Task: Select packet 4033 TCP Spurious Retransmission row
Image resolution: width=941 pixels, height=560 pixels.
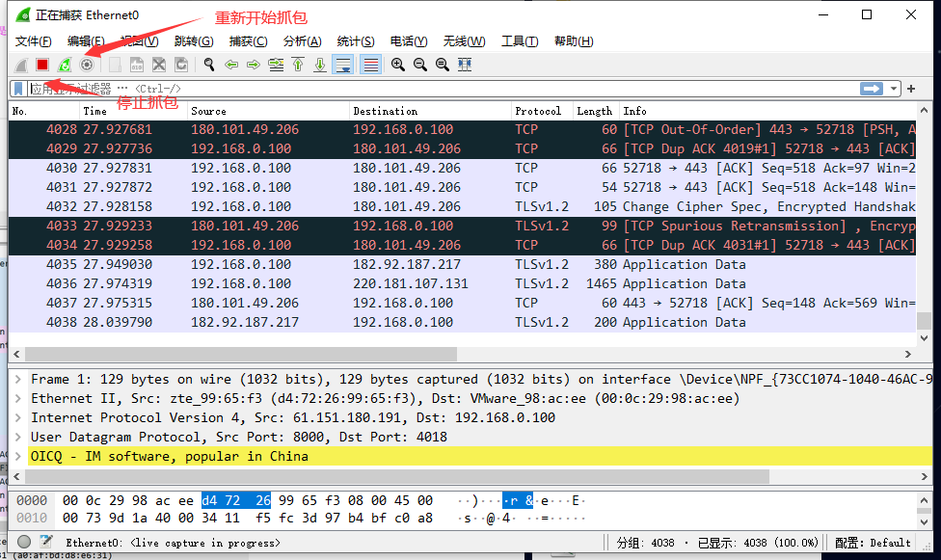Action: tap(463, 226)
